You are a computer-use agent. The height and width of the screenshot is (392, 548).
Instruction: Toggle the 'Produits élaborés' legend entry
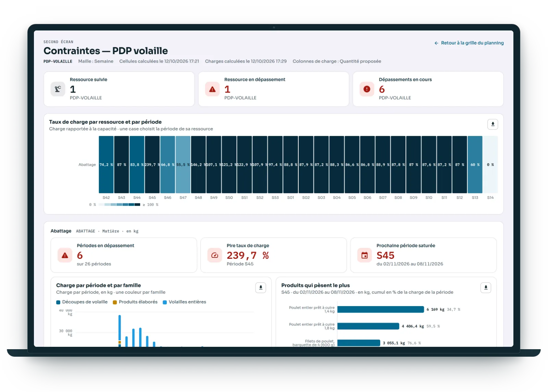coord(135,302)
